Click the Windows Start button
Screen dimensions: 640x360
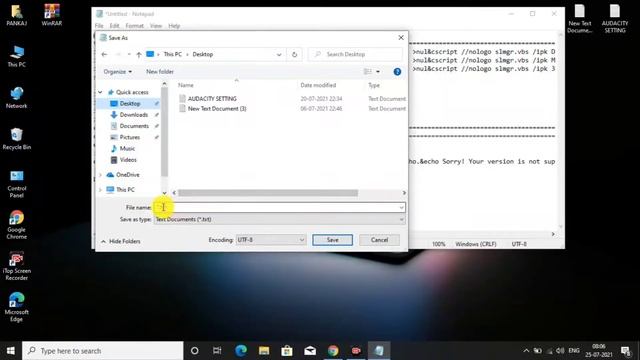pos(11,351)
